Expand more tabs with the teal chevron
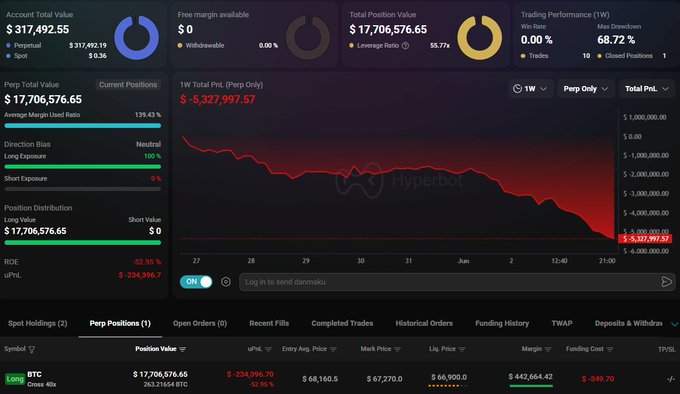 click(674, 324)
